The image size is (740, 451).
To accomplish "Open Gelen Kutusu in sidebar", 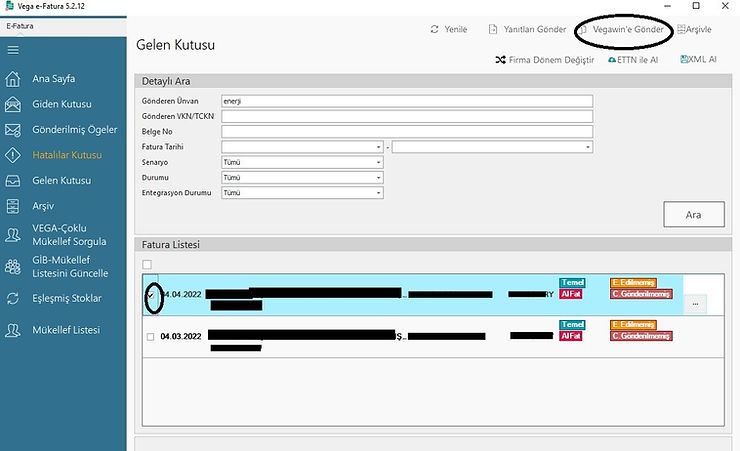I will tap(61, 181).
